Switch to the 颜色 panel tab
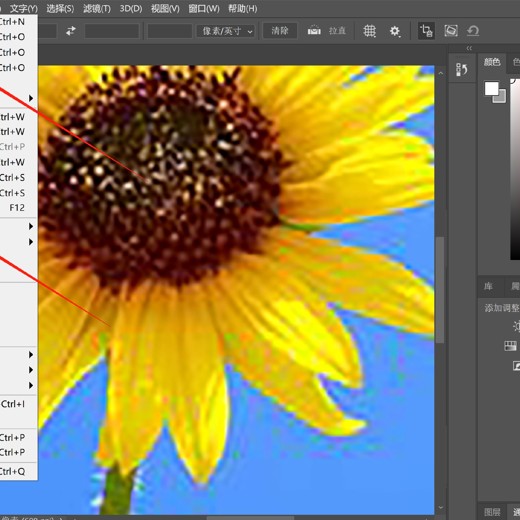 [492, 62]
